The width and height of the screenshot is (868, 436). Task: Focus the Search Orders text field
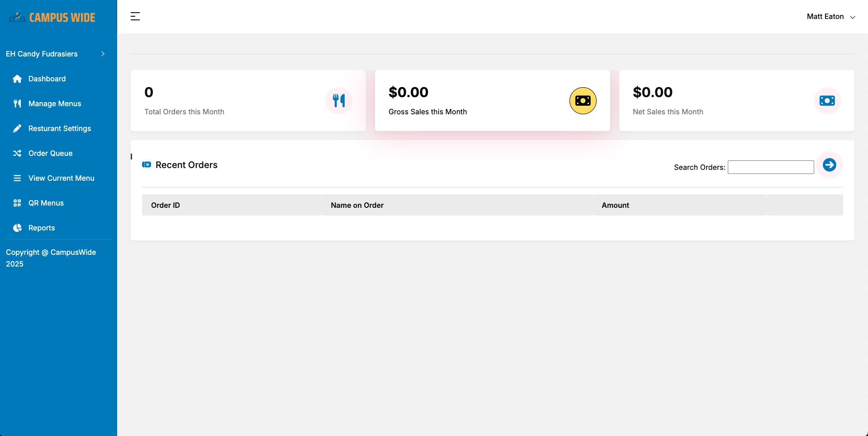[770, 167]
